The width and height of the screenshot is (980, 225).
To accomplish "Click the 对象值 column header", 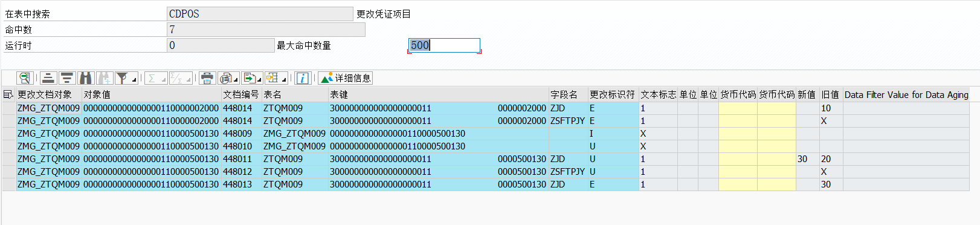I will pos(151,94).
